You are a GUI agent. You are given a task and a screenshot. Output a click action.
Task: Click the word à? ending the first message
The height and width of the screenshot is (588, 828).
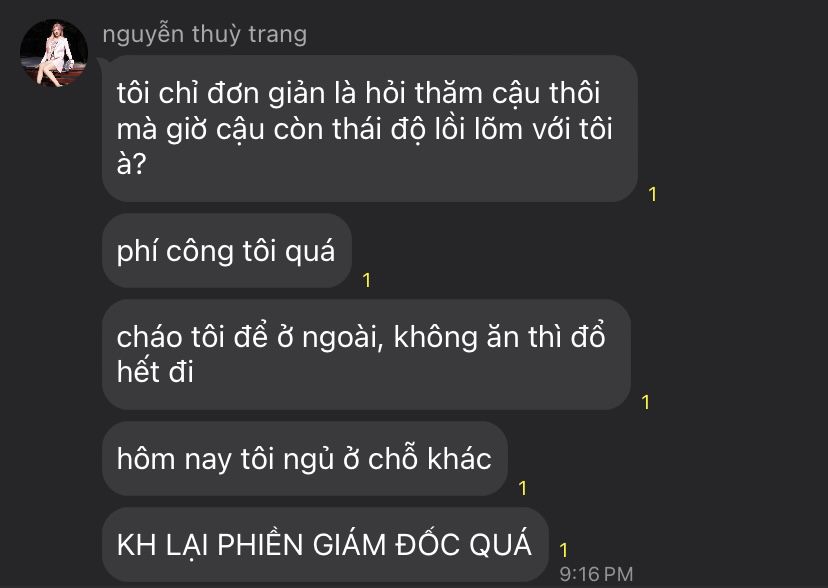click(x=131, y=164)
